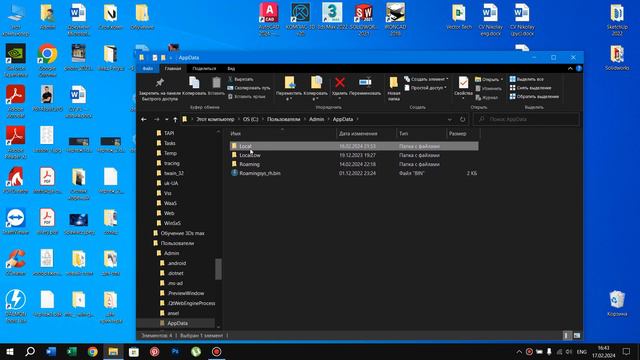Click Этот компьютер in the address breadcrumb

point(215,119)
